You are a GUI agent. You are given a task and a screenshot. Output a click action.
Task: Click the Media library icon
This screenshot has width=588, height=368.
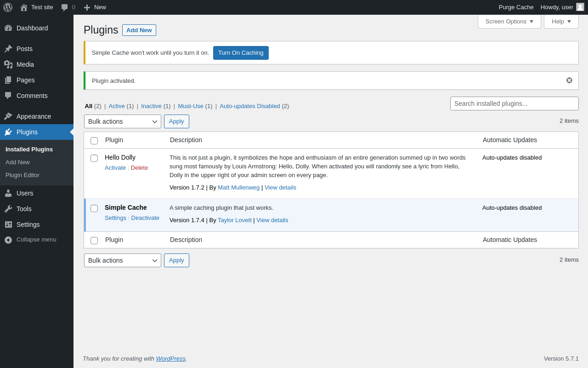coord(8,64)
